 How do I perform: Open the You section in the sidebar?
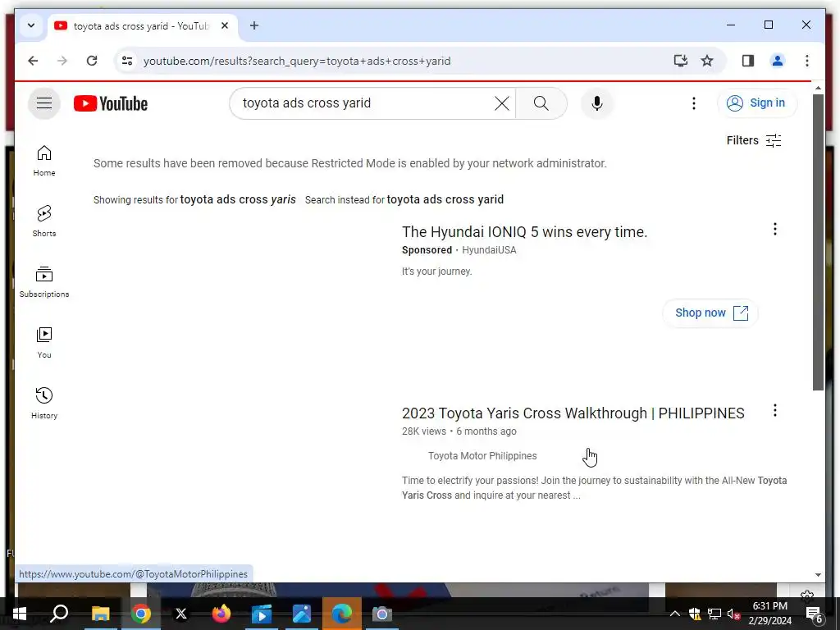[44, 342]
